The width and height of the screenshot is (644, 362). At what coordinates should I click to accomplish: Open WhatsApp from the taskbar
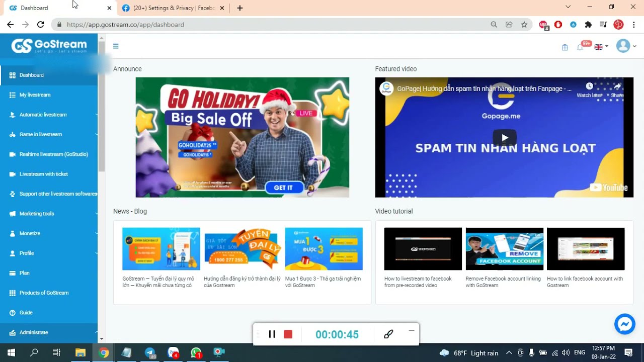[196, 353]
